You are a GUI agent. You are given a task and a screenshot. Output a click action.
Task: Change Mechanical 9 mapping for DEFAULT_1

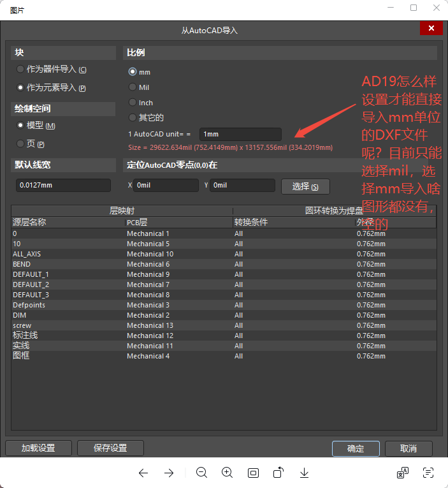click(x=179, y=274)
